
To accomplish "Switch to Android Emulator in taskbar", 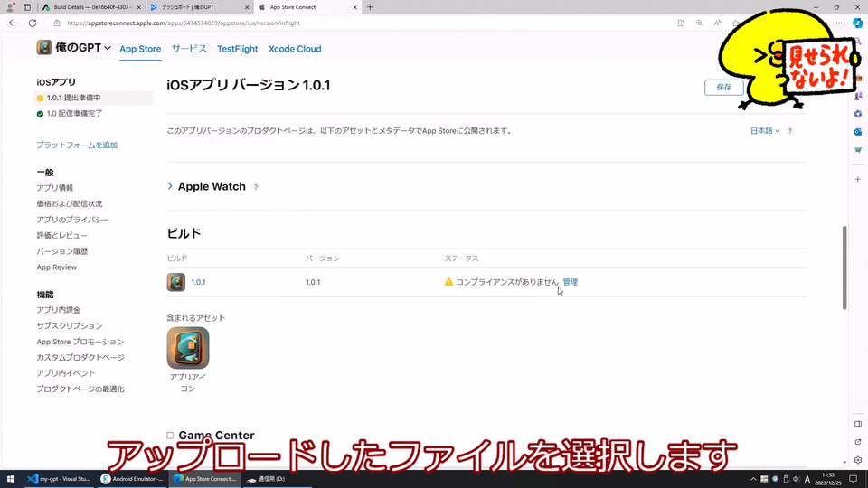I will click(x=132, y=479).
